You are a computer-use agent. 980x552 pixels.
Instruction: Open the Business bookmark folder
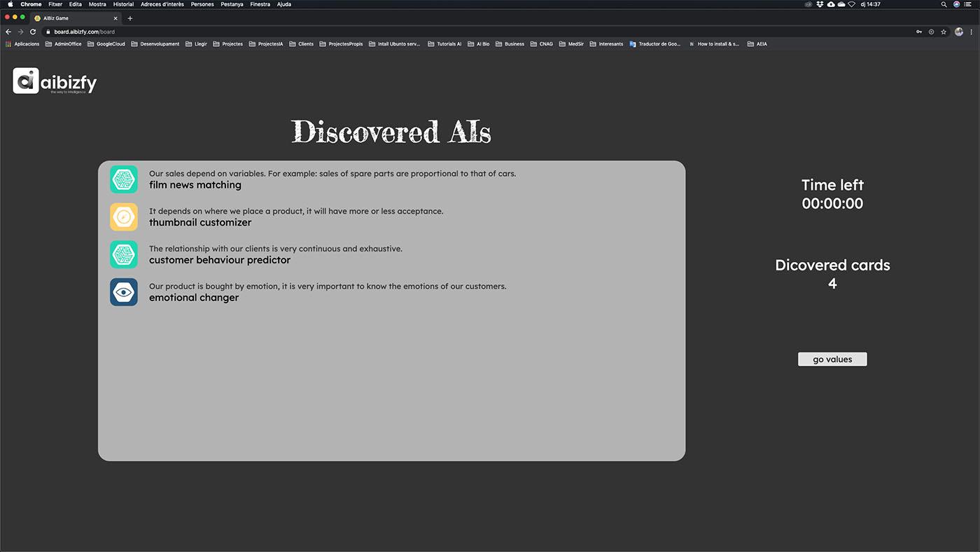[510, 44]
